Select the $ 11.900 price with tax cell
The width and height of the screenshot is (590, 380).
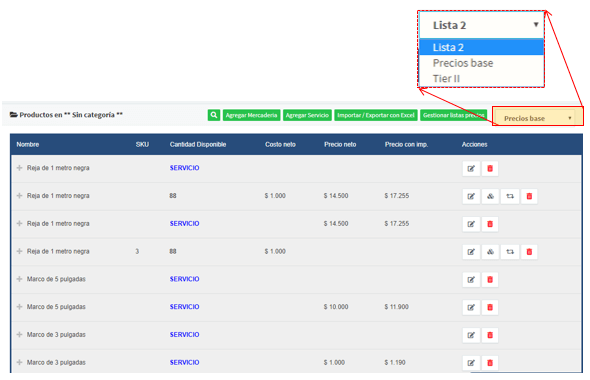[397, 307]
